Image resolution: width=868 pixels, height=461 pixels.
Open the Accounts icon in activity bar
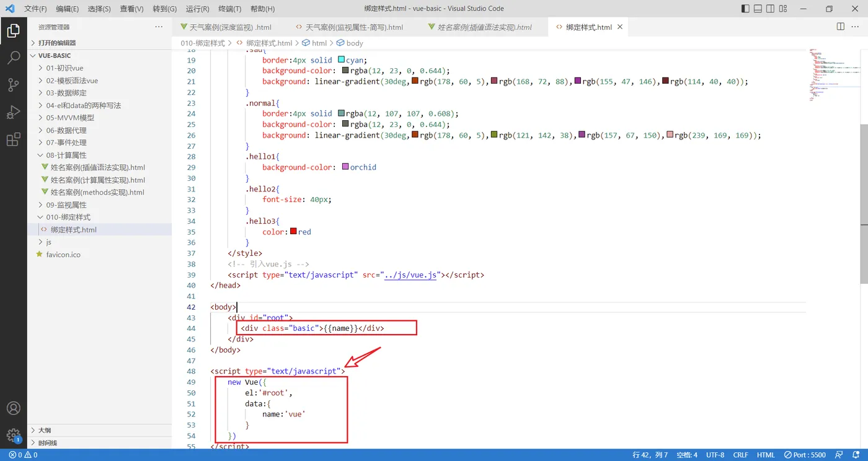pos(13,408)
